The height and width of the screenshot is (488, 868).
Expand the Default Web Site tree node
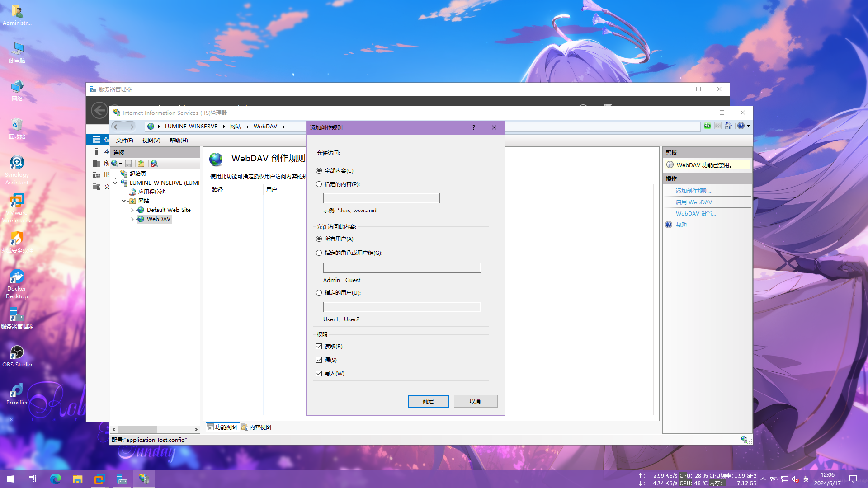(x=132, y=210)
